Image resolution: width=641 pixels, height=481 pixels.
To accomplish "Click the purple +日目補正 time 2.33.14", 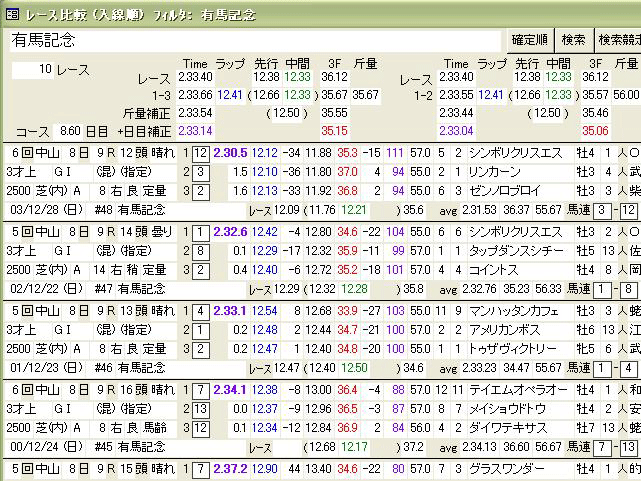I will (x=195, y=131).
